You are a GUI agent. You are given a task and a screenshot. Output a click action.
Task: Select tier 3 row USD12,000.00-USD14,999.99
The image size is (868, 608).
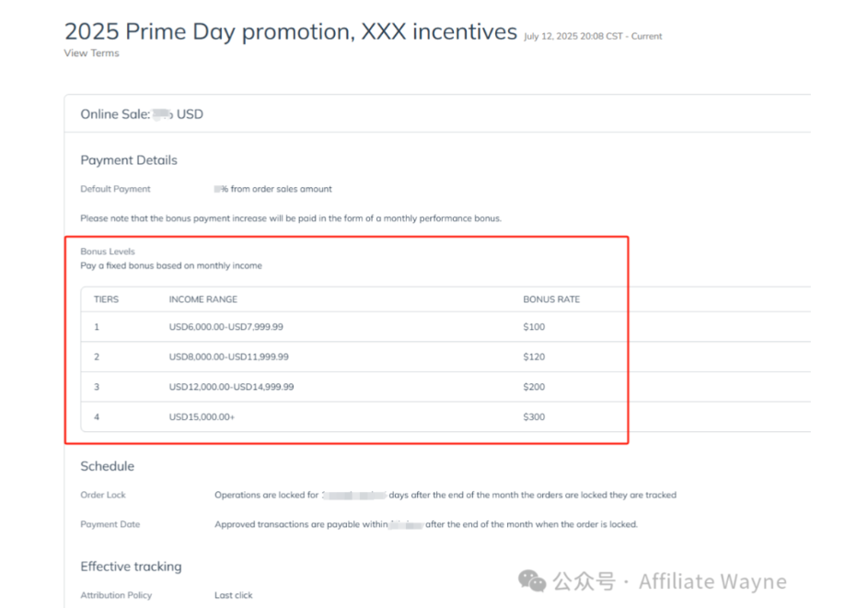pos(446,387)
